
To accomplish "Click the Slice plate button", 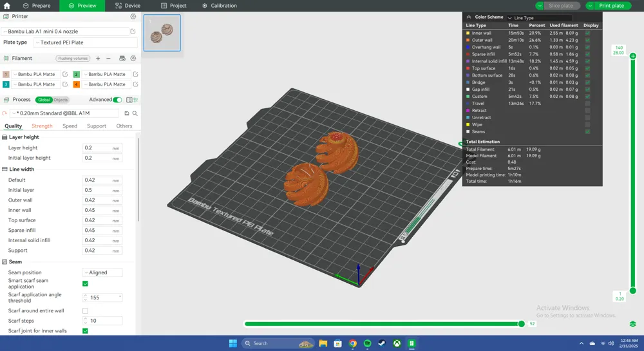I will tap(561, 6).
